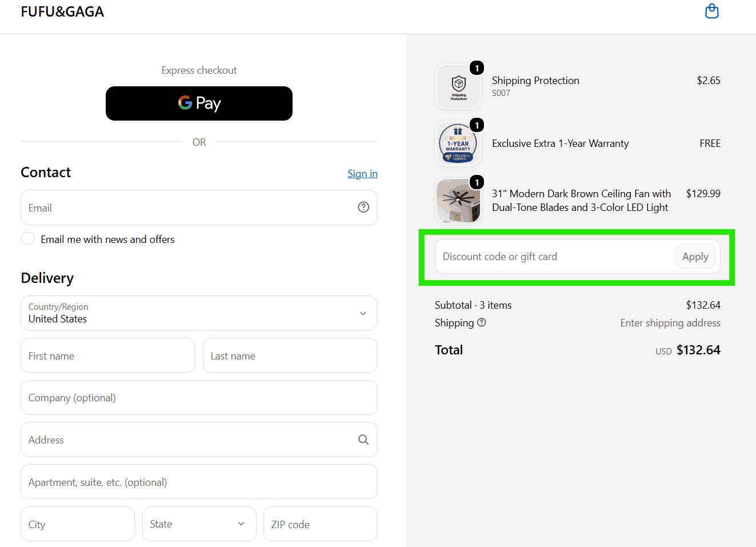Open the Country/Region dropdown
756x547 pixels.
199,313
